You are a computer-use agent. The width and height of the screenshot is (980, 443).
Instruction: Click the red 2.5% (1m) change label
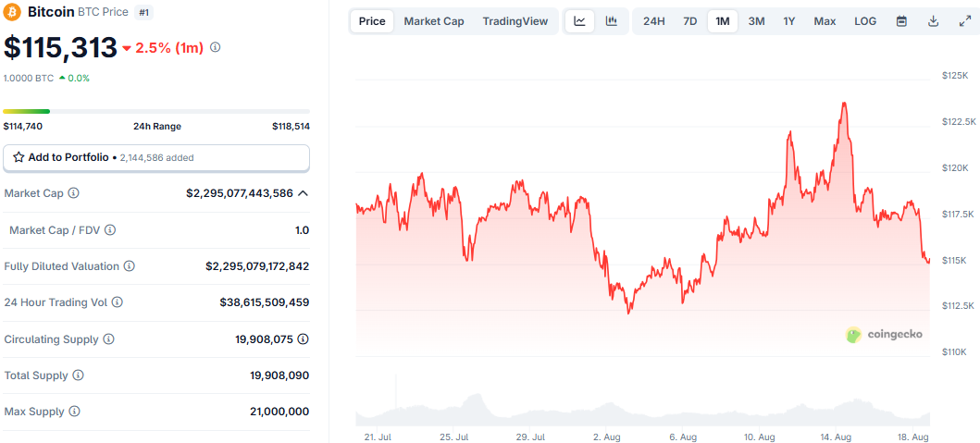[163, 47]
